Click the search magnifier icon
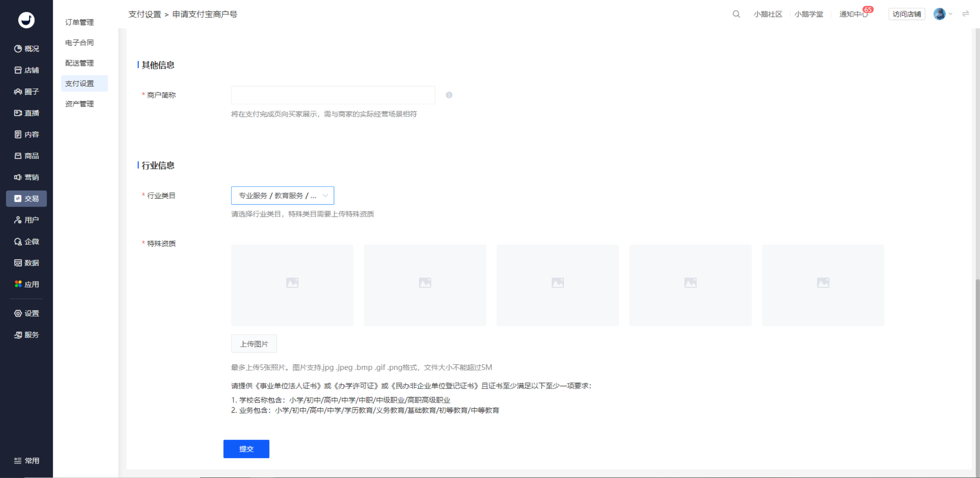This screenshot has height=478, width=980. [x=736, y=14]
